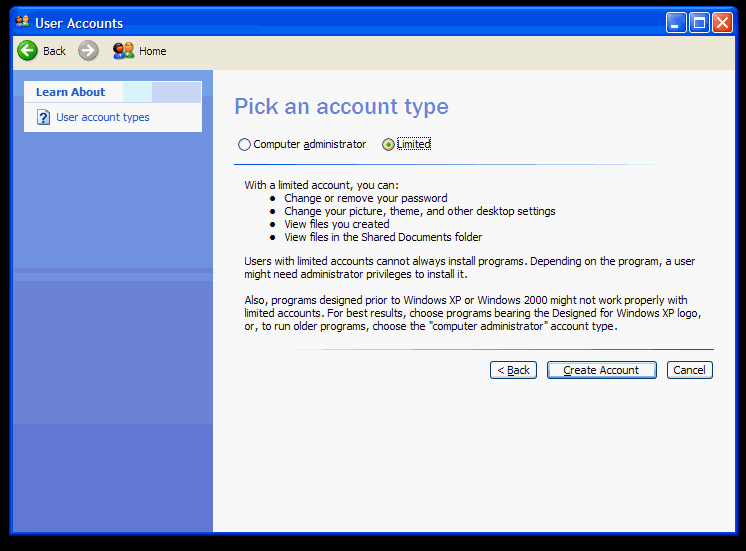This screenshot has width=746, height=551.
Task: Click the < Back button
Action: coord(513,370)
